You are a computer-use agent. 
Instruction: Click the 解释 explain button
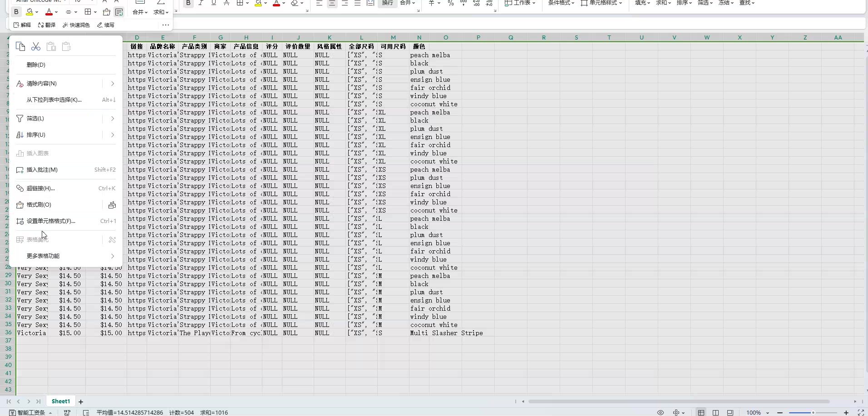coord(22,25)
